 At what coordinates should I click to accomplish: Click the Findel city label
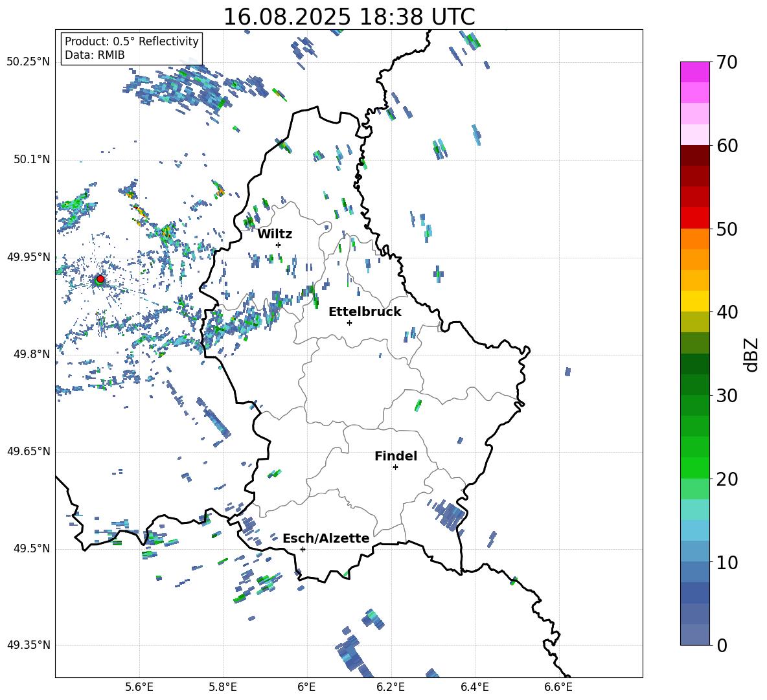tap(396, 456)
